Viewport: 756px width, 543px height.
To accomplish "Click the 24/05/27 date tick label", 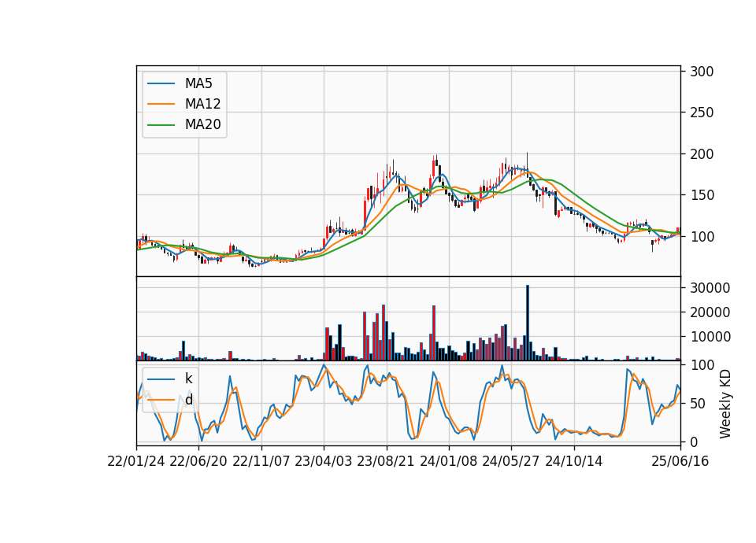I will [511, 461].
